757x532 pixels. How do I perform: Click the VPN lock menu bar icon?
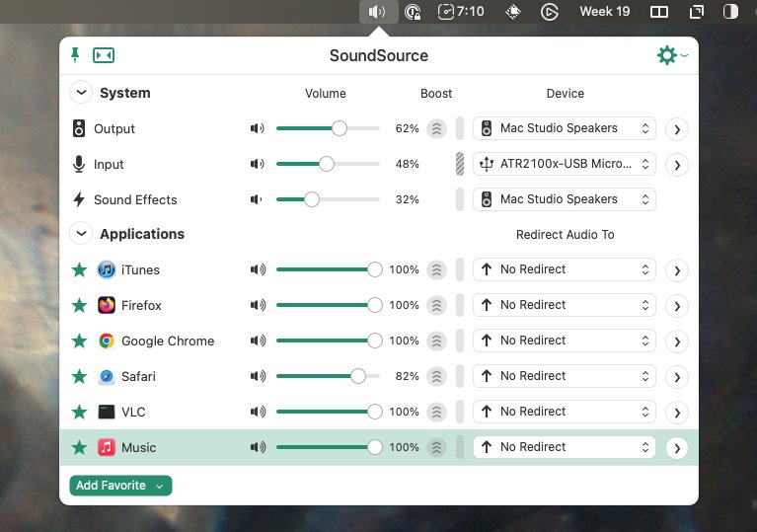pyautogui.click(x=413, y=12)
